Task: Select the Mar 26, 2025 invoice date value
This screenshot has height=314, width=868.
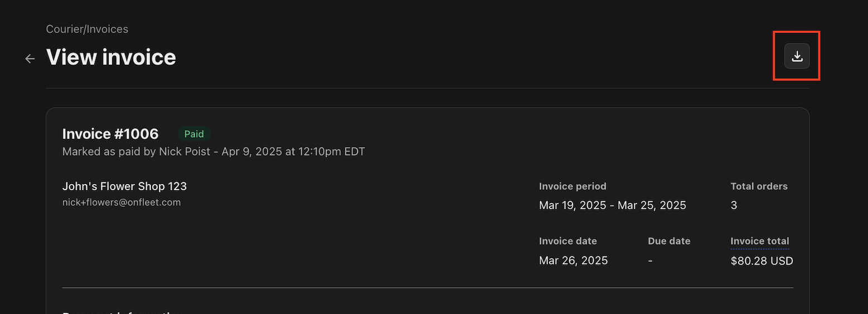Action: tap(573, 260)
